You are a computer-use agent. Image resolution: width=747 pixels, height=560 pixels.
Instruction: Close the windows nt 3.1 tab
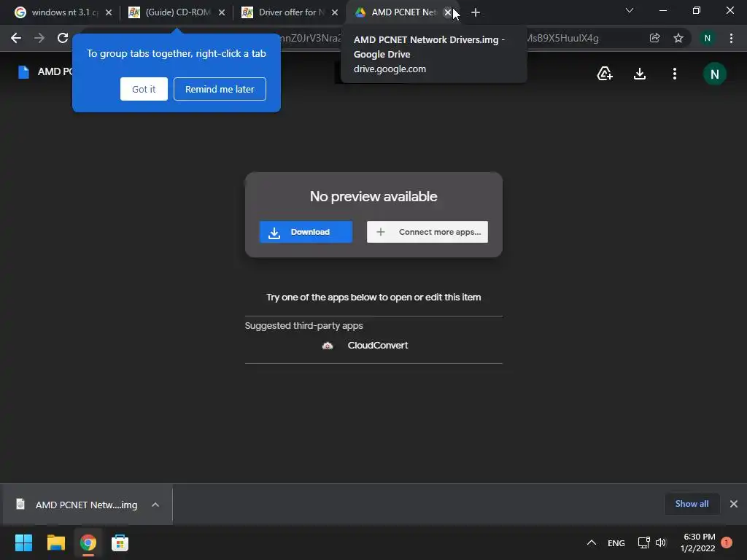click(109, 12)
